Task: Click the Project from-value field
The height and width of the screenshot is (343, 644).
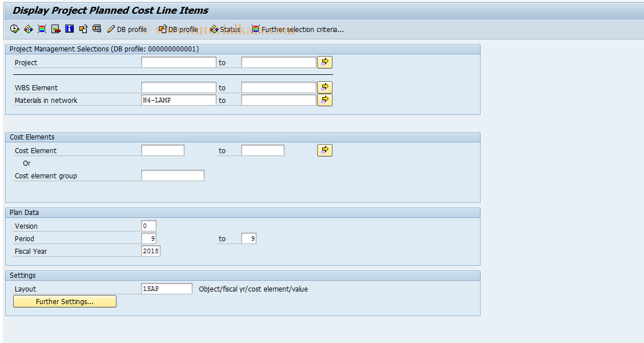Action: (179, 62)
